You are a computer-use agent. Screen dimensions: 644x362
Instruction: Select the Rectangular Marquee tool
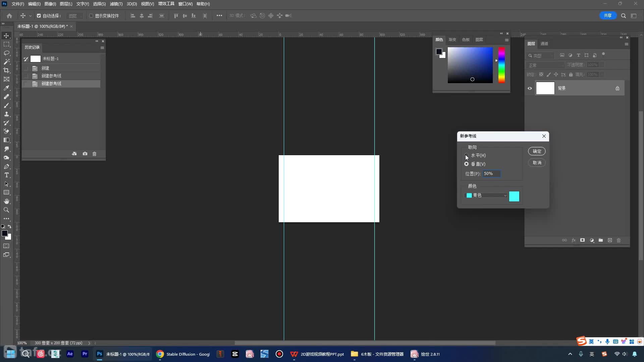click(6, 44)
